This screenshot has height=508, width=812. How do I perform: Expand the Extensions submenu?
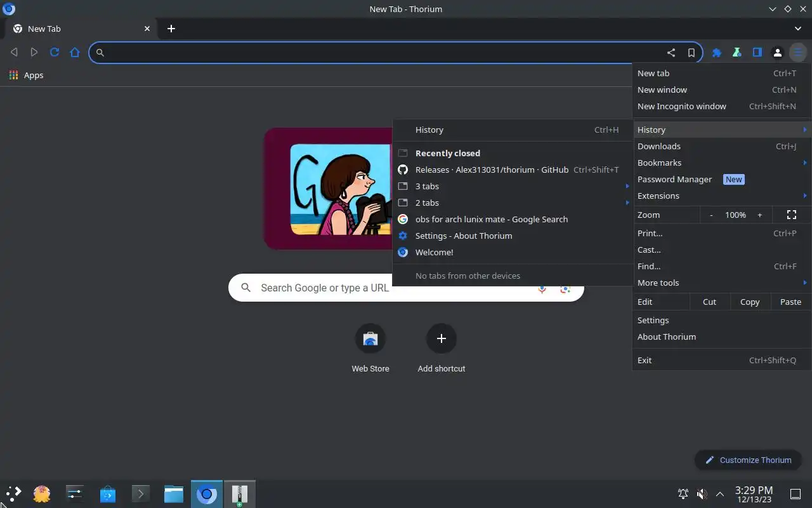(x=722, y=196)
